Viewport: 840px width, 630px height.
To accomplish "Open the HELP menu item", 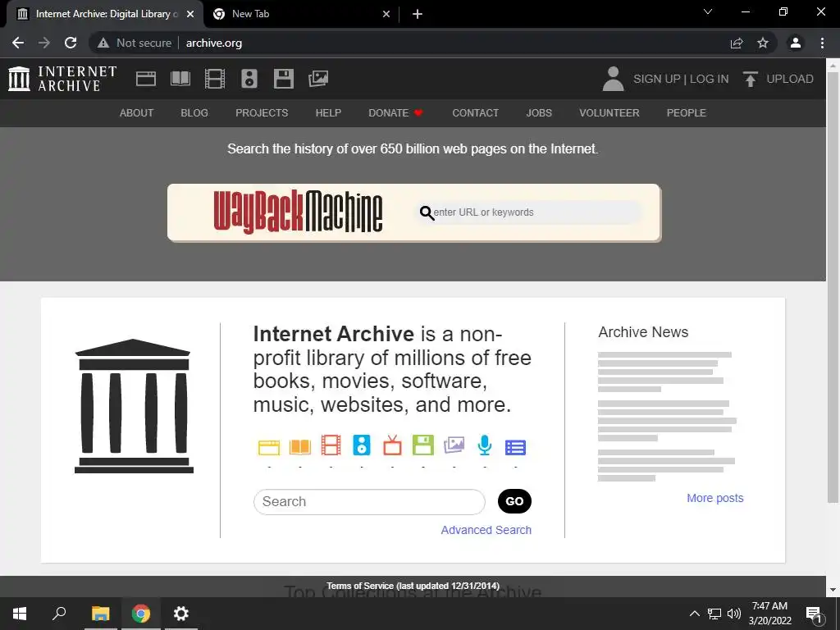I will coord(328,113).
